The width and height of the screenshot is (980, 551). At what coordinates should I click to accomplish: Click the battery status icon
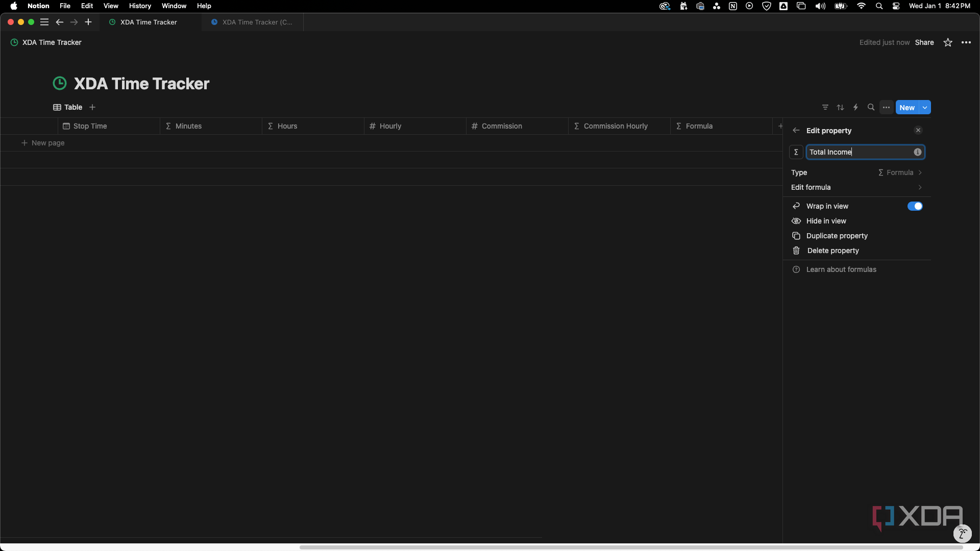point(841,6)
